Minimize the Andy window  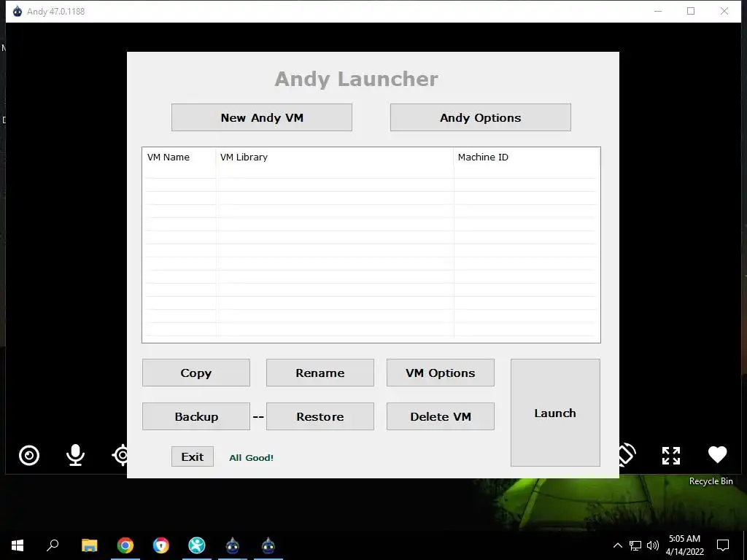(x=658, y=11)
